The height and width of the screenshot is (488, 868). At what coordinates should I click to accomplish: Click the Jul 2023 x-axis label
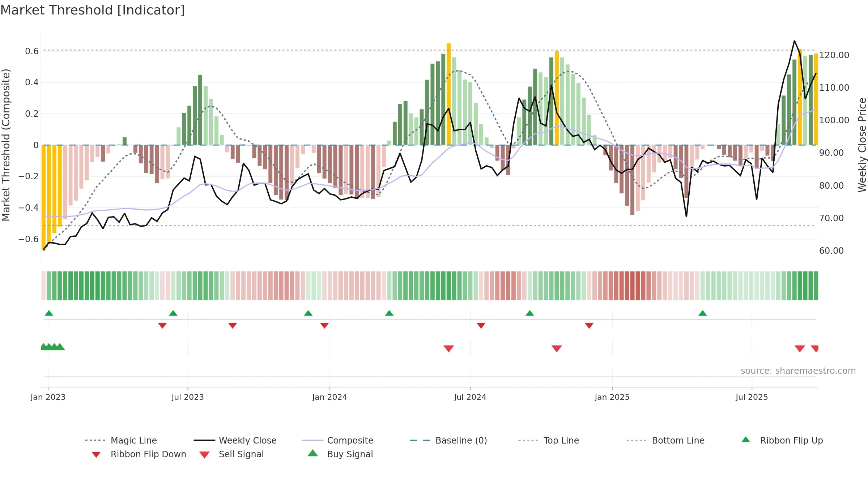188,397
